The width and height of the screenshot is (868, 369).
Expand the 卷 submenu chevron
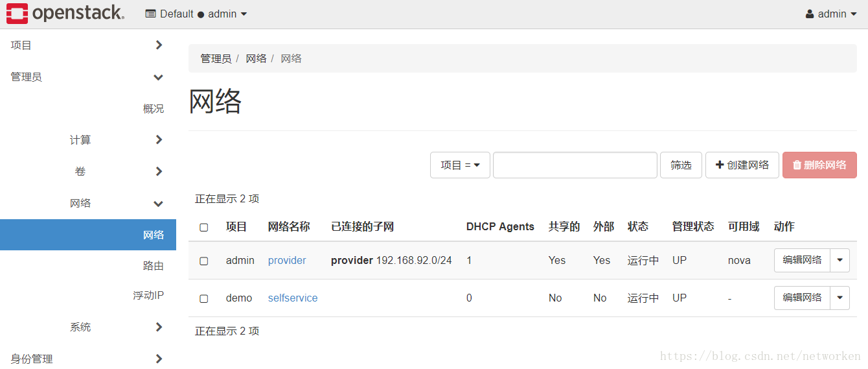159,171
